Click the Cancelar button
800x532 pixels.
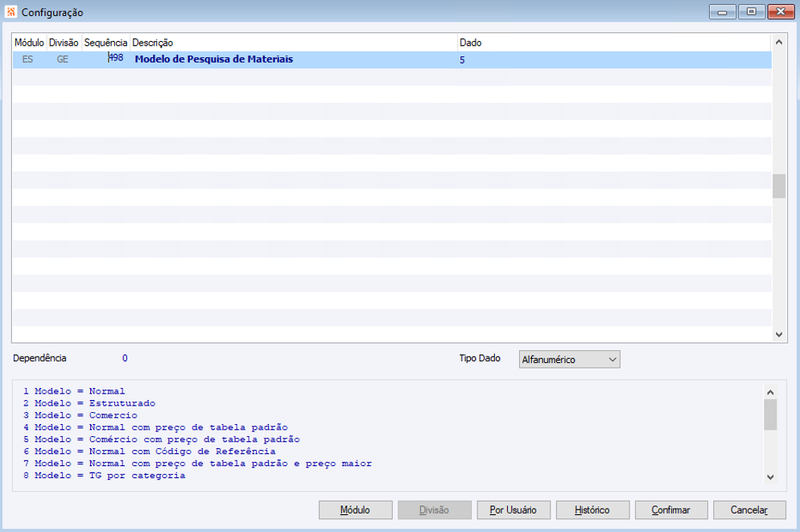[749, 510]
